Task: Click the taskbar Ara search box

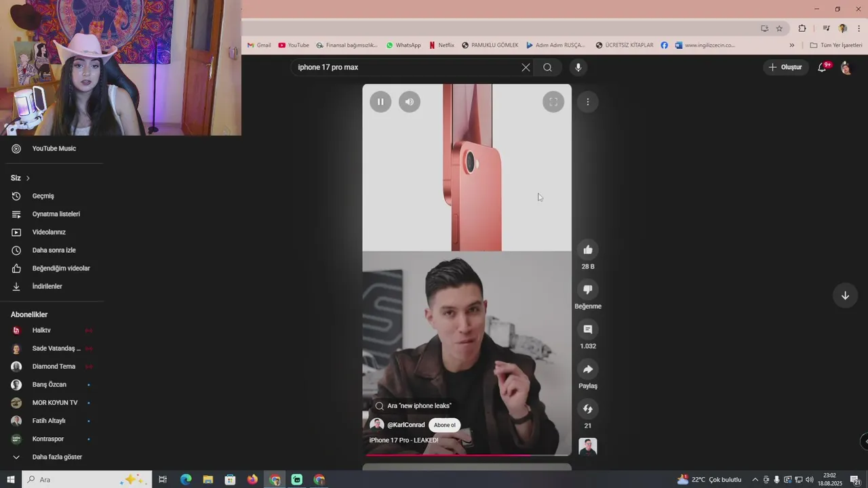Action: pos(85,480)
